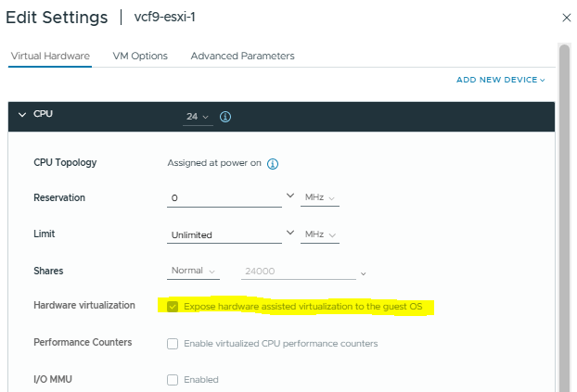
Task: Open the Shares level Normal dropdown
Action: pyautogui.click(x=193, y=272)
